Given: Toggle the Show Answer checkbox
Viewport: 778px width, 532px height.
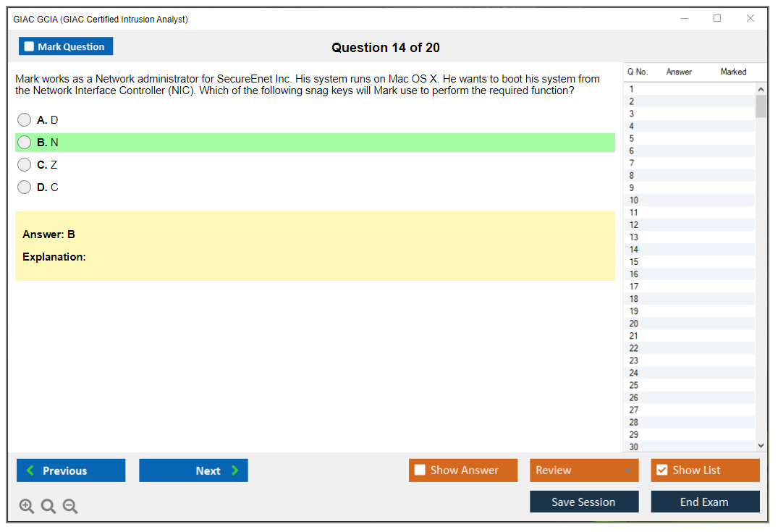Looking at the screenshot, I should point(420,470).
